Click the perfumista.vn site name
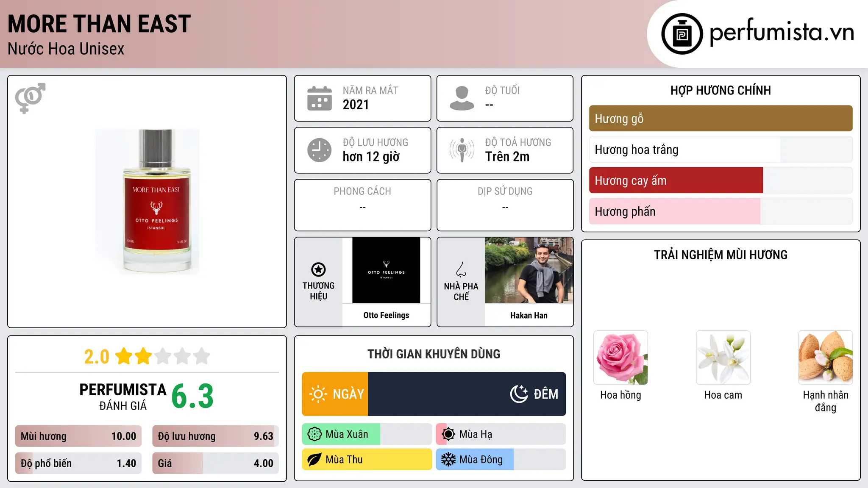Viewport: 868px width, 488px height. tap(782, 32)
